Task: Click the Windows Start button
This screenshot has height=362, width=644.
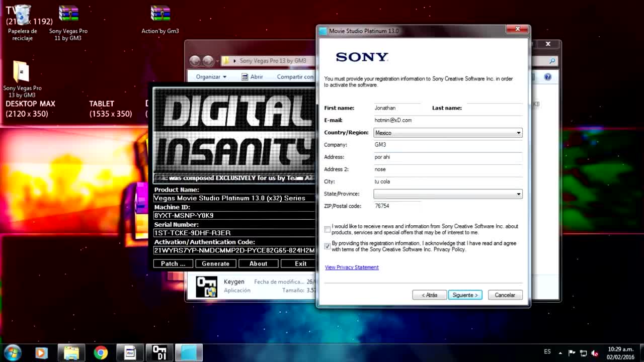Action: pyautogui.click(x=12, y=352)
